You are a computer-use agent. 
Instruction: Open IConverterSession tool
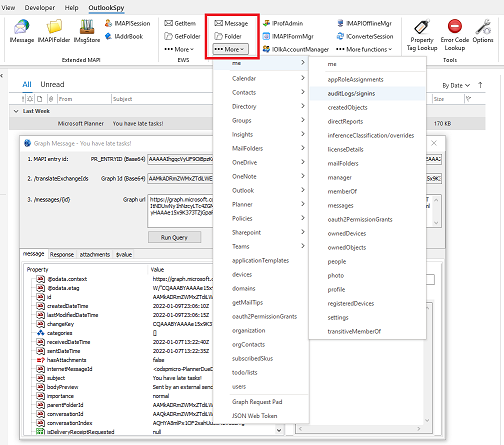point(365,36)
